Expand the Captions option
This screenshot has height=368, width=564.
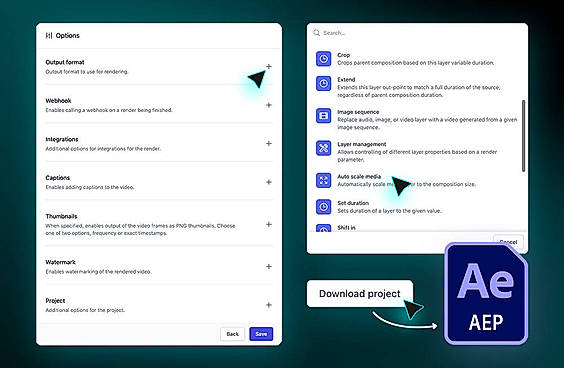click(x=269, y=182)
